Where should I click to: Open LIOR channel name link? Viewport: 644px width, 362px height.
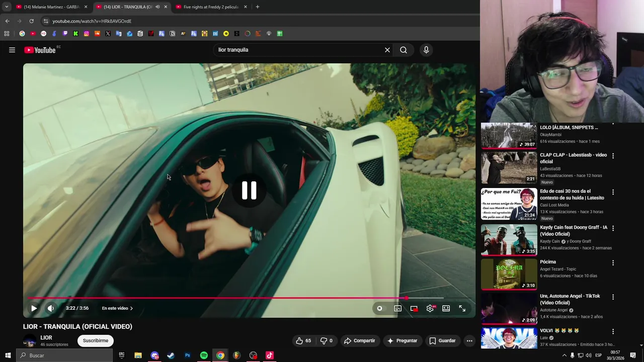(46, 337)
